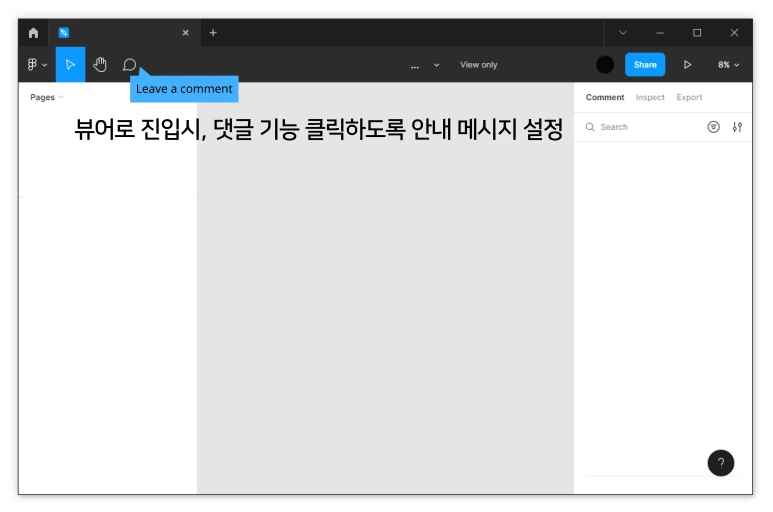
Task: Switch to the Inspect tab
Action: click(x=650, y=97)
